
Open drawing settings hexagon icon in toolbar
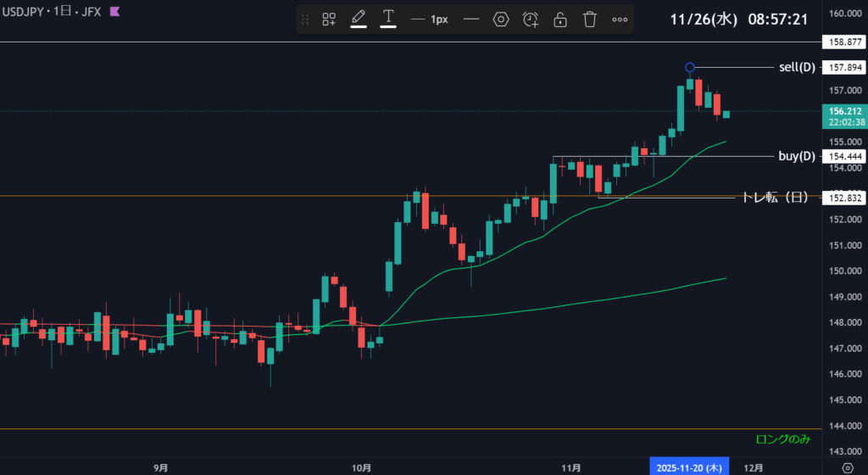[x=501, y=20]
